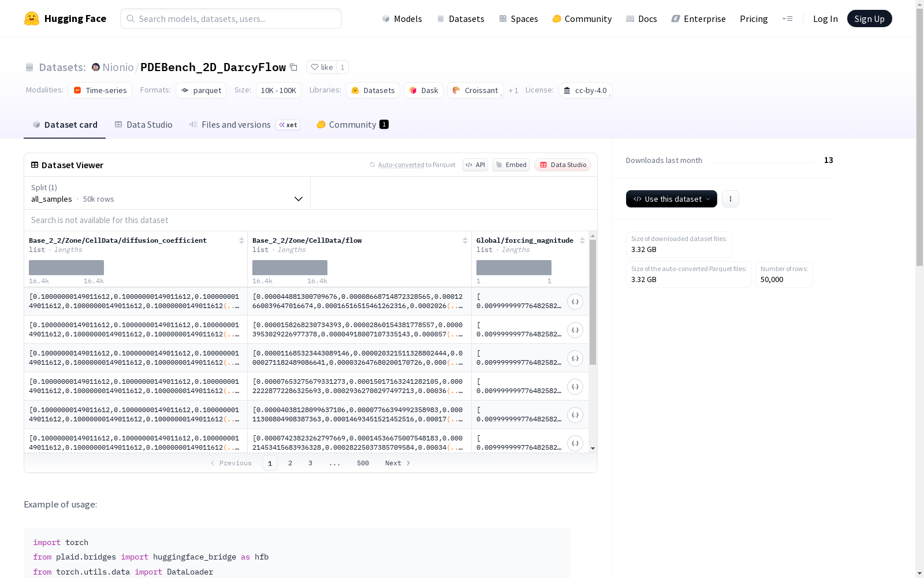
Task: Select the cc-by-4.0 license tag
Action: pyautogui.click(x=586, y=90)
